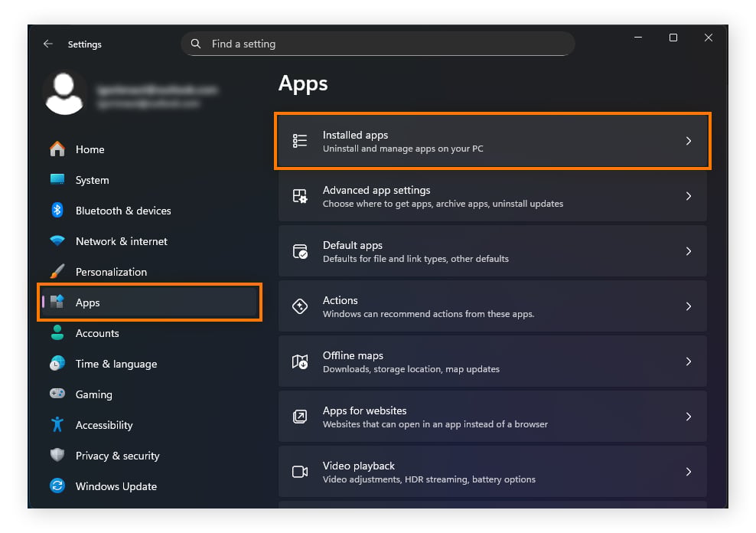This screenshot has height=533, width=756.
Task: Open the Offline maps title
Action: click(353, 356)
